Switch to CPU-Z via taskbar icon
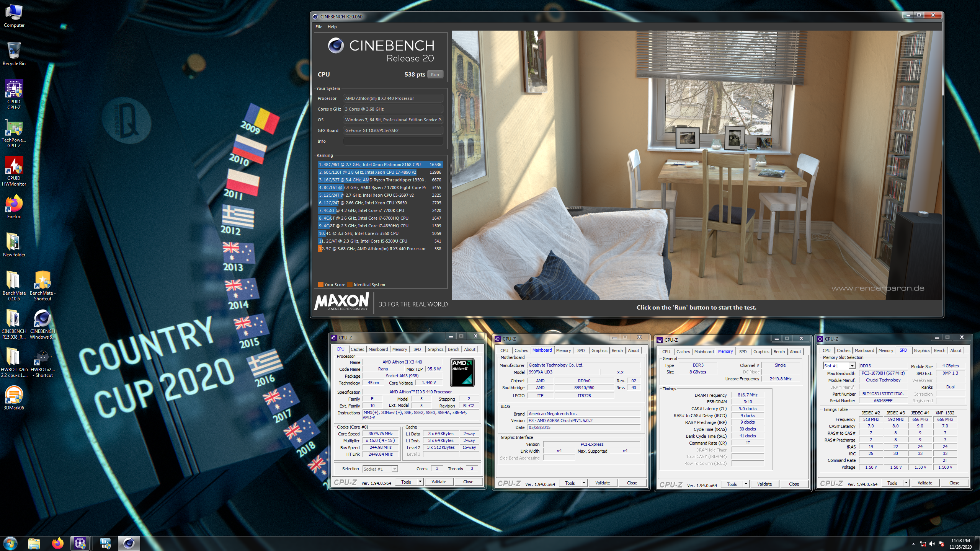Viewport: 980px width, 551px height. tap(80, 543)
